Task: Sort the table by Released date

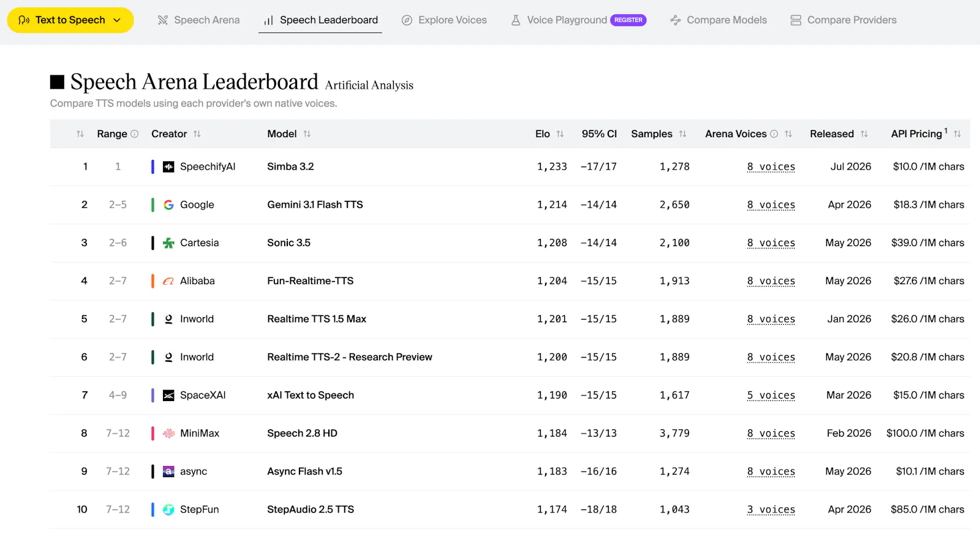Action: tap(864, 133)
